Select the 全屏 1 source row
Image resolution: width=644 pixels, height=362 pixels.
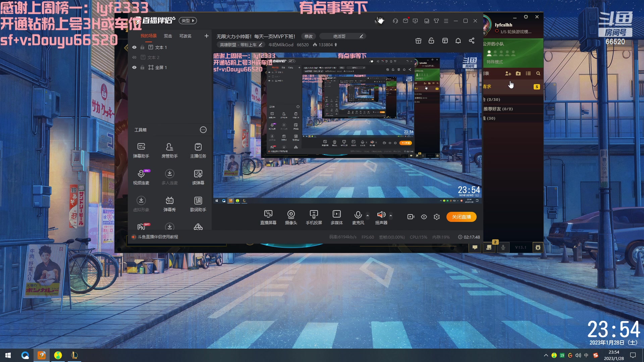[x=170, y=67]
